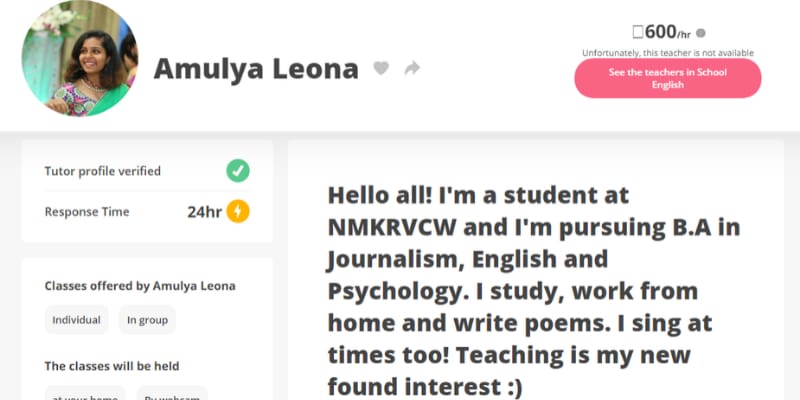Click the Amulya Leona name heading
The width and height of the screenshot is (800, 400).
click(x=256, y=68)
